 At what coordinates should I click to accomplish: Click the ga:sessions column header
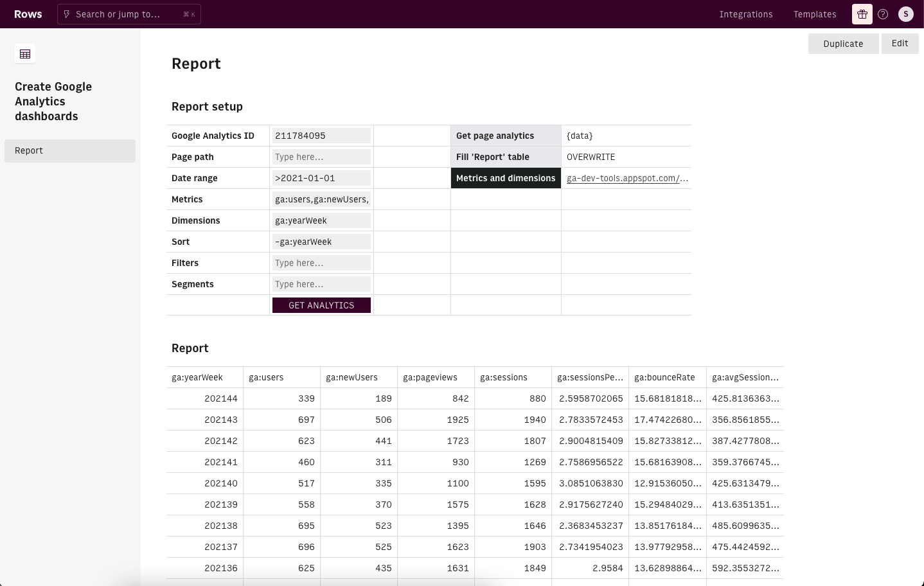(x=513, y=377)
